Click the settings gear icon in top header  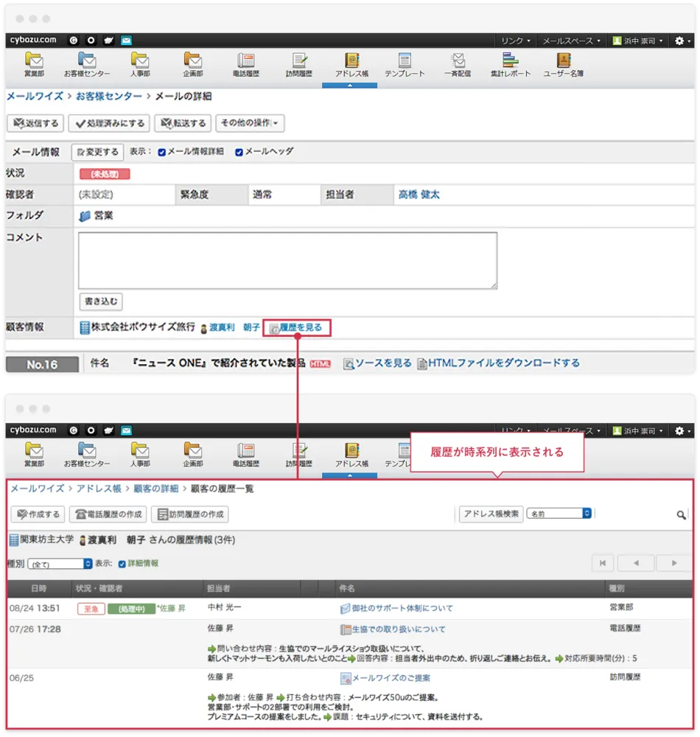point(681,41)
